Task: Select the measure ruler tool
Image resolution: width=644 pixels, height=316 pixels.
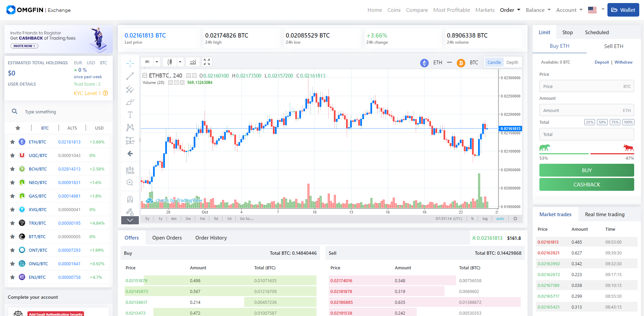Action: 130,170
